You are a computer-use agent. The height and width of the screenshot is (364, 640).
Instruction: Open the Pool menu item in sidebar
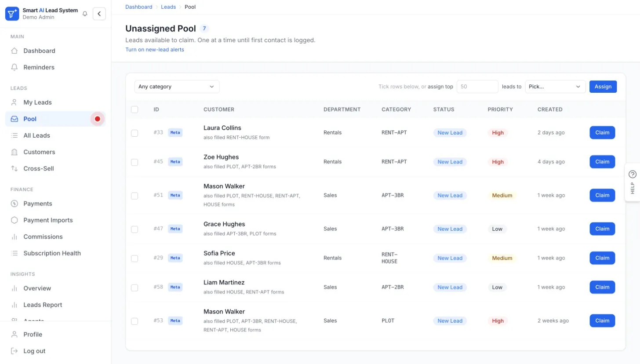[55, 119]
